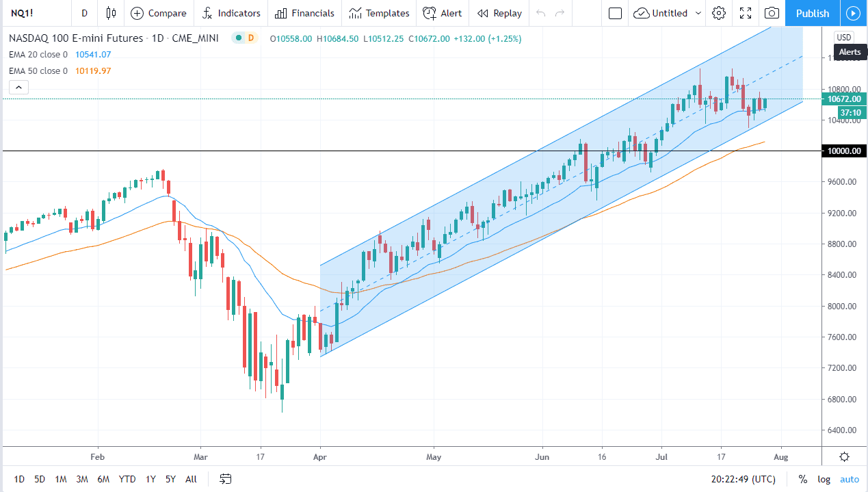Toggle logarithmic scale with the log button
The height and width of the screenshot is (492, 868).
click(x=824, y=479)
